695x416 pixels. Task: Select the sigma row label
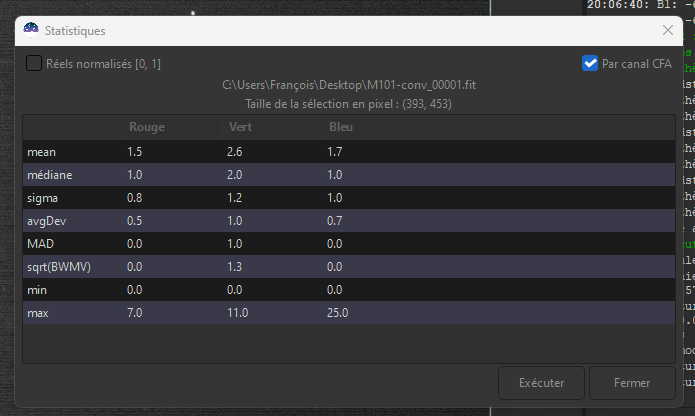(42, 198)
